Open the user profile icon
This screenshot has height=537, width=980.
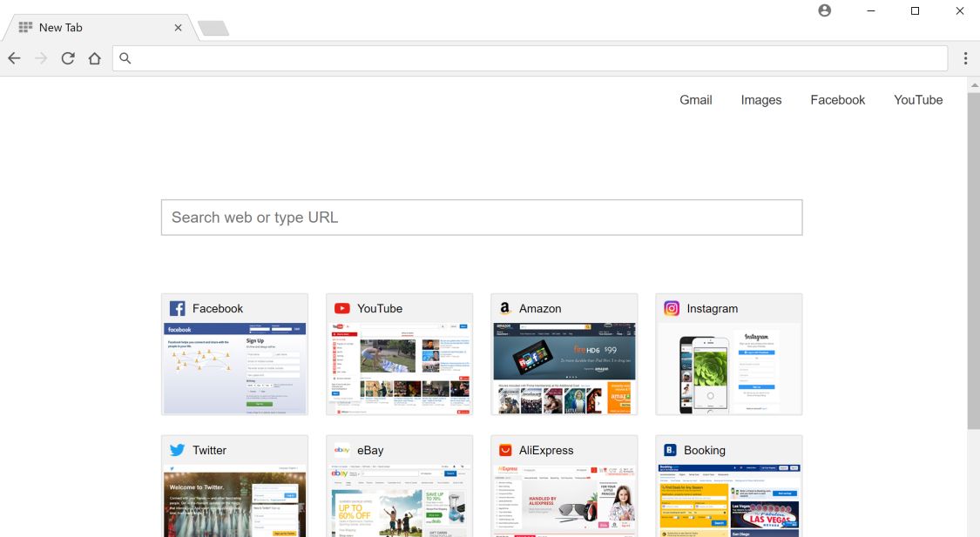pyautogui.click(x=824, y=10)
